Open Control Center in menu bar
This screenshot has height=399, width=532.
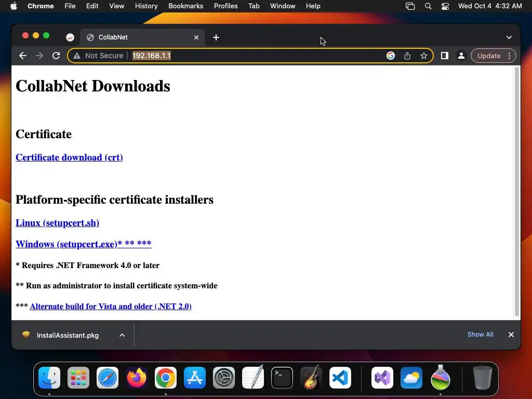[445, 6]
